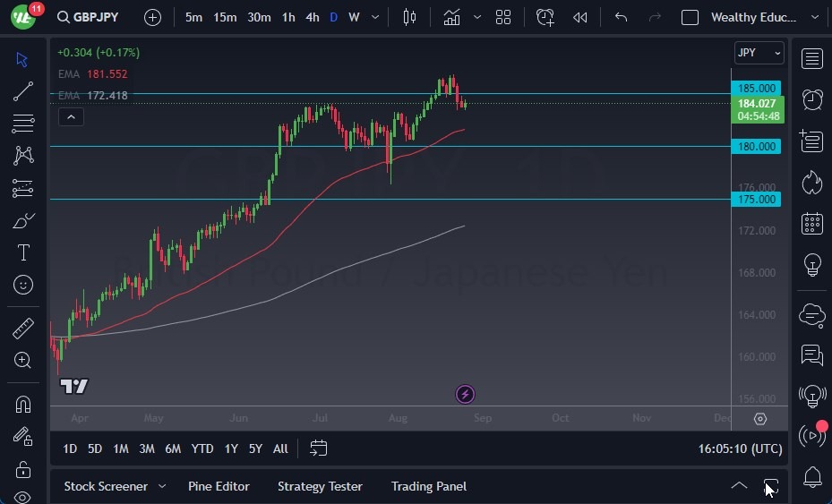Click the 180.000 horizontal line price label

point(756,146)
